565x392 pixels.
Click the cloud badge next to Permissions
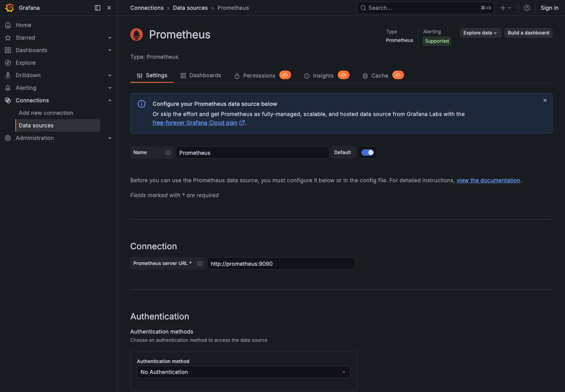285,75
